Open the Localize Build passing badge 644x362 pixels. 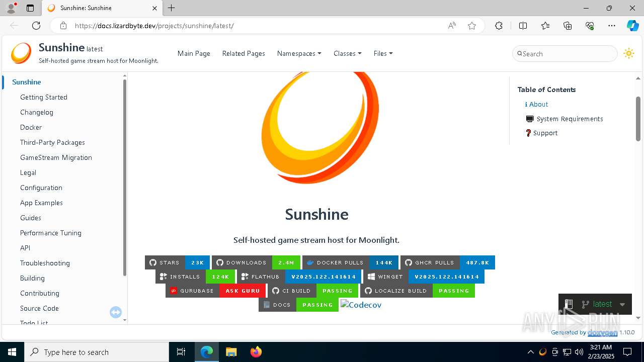[418, 291]
